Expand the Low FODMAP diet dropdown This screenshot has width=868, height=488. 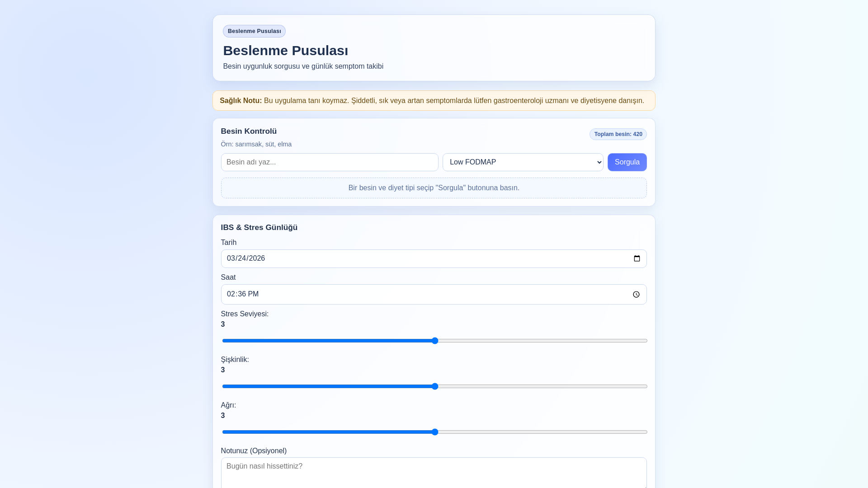tap(523, 162)
